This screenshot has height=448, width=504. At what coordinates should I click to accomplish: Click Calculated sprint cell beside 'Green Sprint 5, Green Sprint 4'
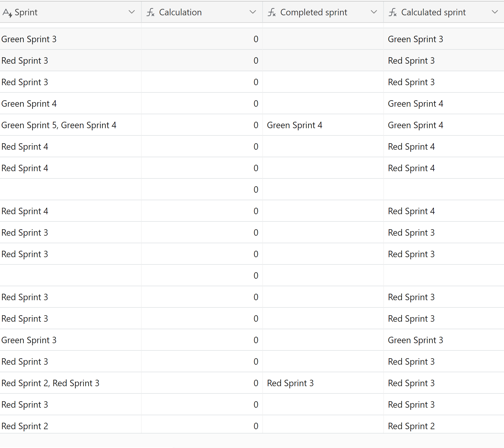[x=444, y=125]
